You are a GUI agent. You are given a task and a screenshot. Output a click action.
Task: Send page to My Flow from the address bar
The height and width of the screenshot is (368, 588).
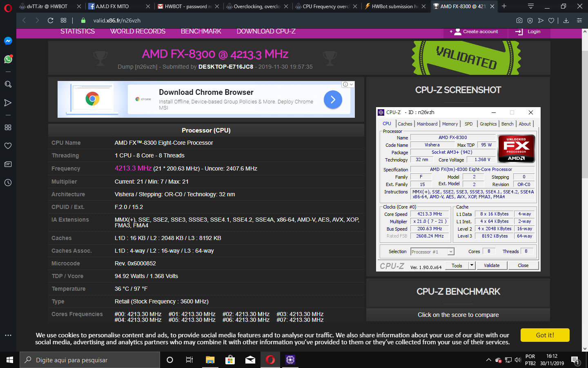[541, 20]
